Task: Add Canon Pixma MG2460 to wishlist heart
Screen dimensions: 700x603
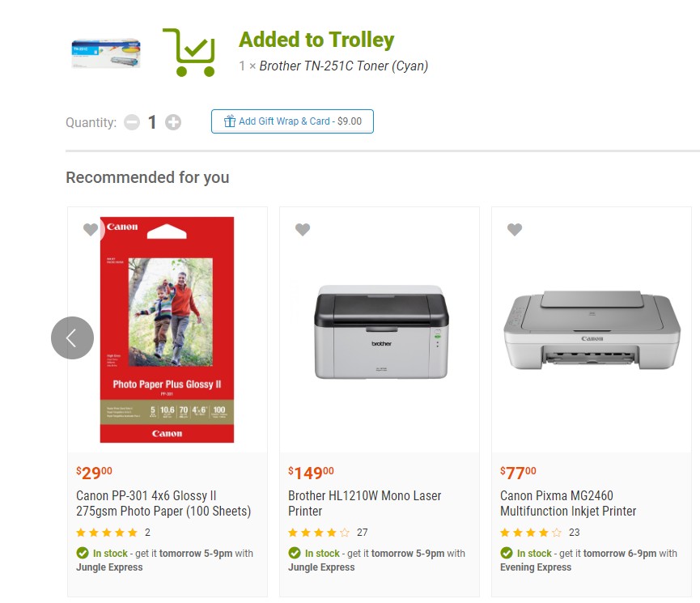Action: [x=515, y=230]
